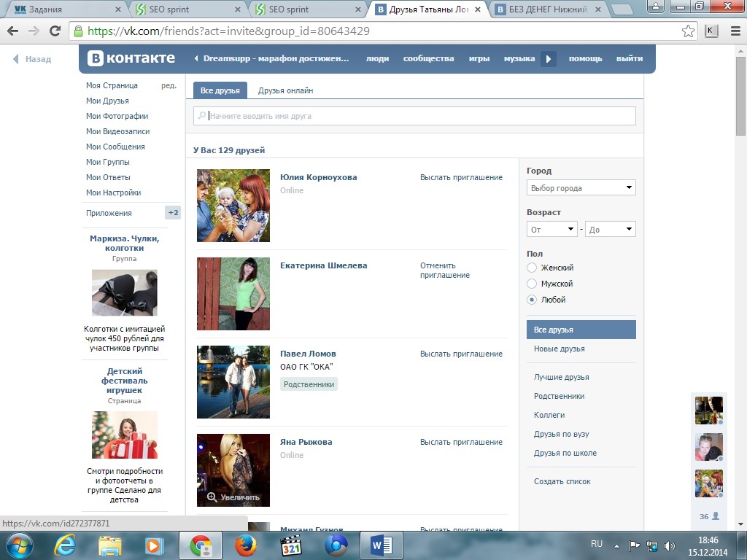Open Media Player Classic 321 icon
747x560 pixels.
[290, 545]
